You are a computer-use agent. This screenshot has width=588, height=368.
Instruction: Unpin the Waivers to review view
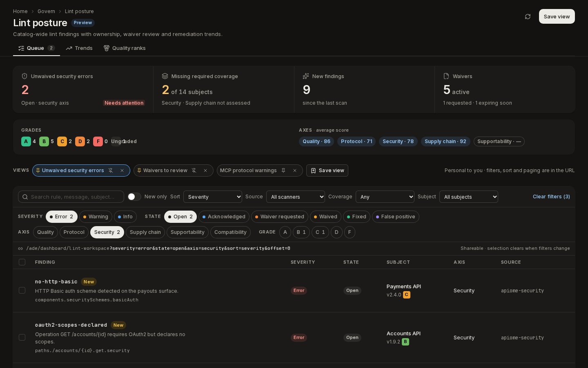pos(194,171)
